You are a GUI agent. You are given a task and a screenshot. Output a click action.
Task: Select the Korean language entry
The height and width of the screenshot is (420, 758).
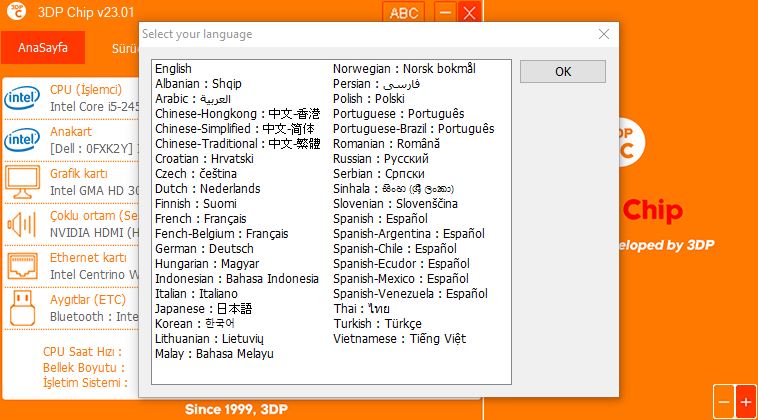tap(195, 323)
